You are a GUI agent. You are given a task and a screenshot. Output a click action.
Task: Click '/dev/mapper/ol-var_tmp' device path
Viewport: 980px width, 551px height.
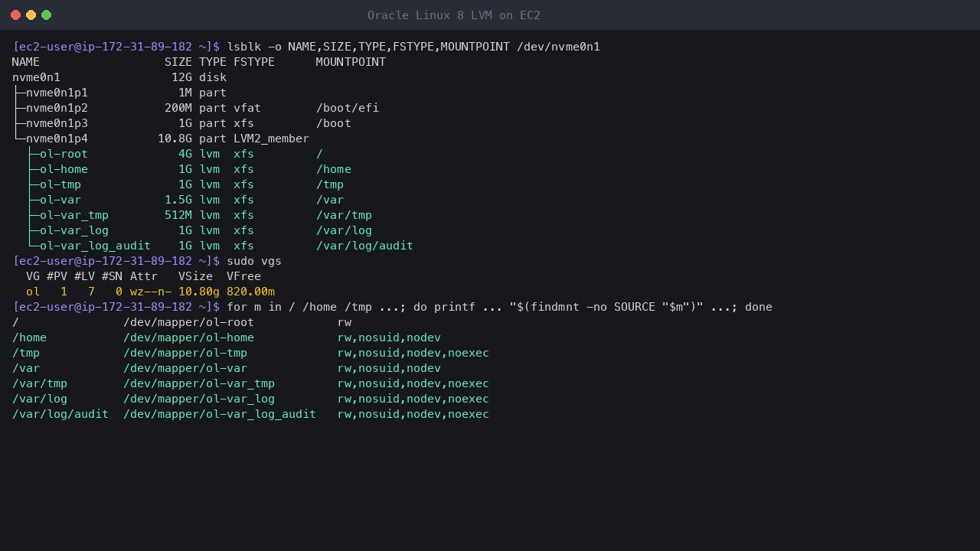[199, 383]
